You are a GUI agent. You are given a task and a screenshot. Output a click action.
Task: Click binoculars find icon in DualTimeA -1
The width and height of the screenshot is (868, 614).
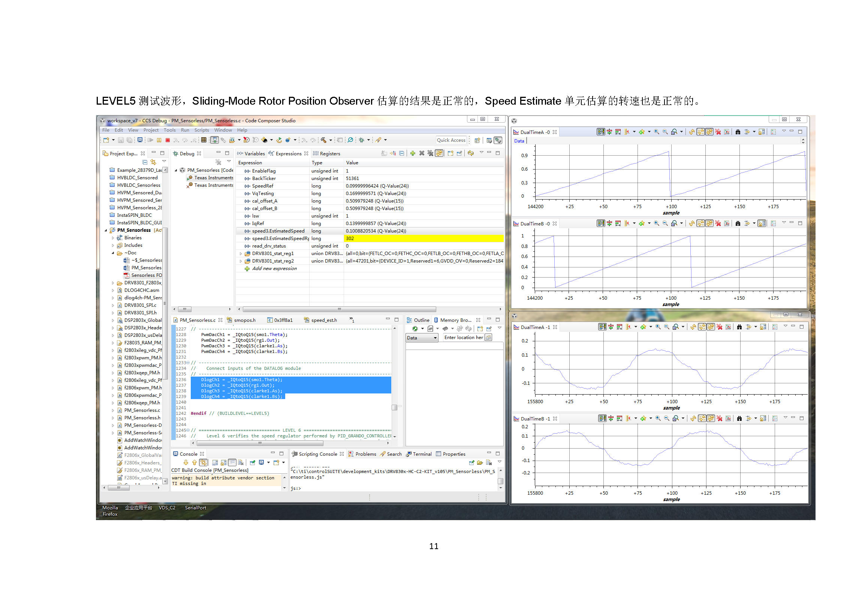(739, 327)
